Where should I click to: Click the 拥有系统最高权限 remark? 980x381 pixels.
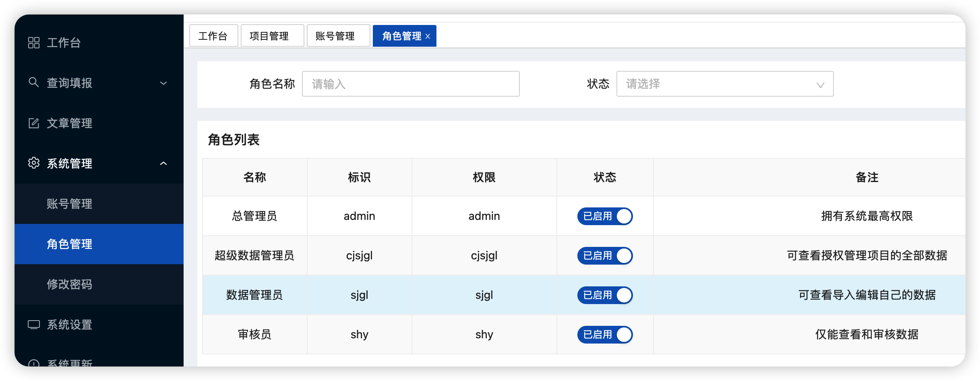pos(867,216)
